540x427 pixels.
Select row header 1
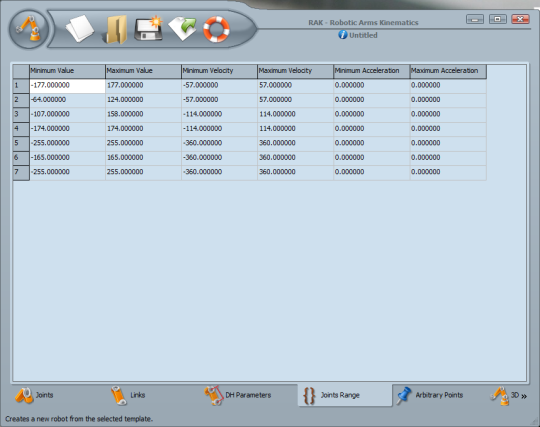point(21,86)
